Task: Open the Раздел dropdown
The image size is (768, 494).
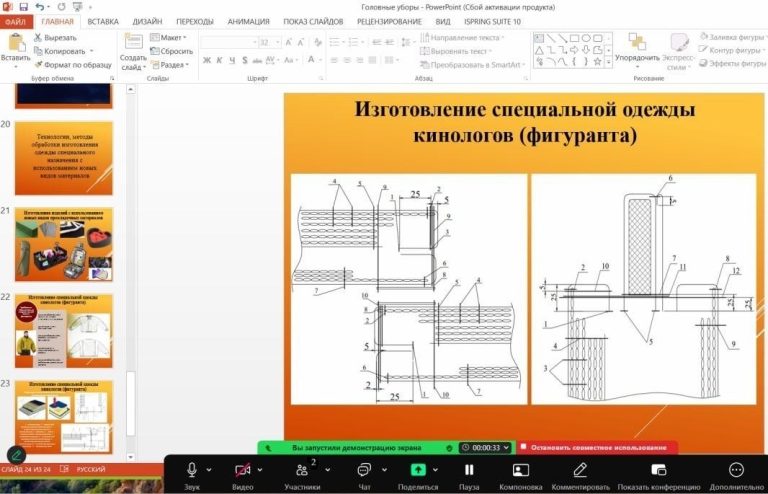Action: (169, 65)
